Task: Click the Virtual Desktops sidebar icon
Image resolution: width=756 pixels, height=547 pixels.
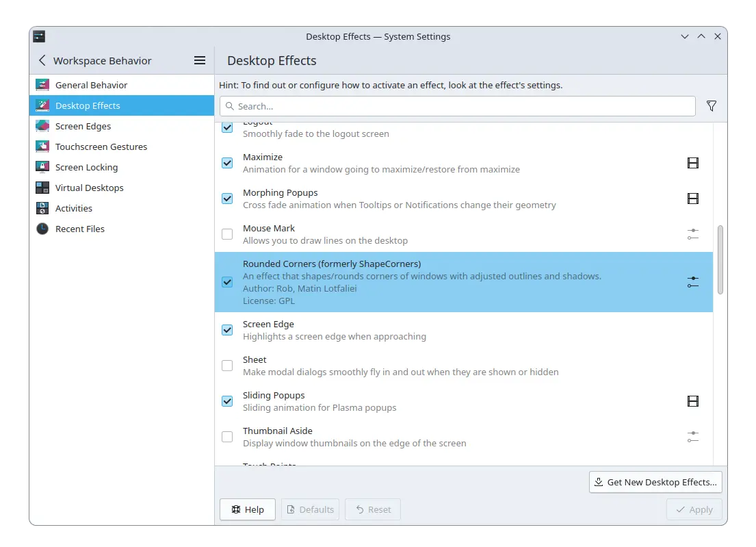Action: (42, 188)
